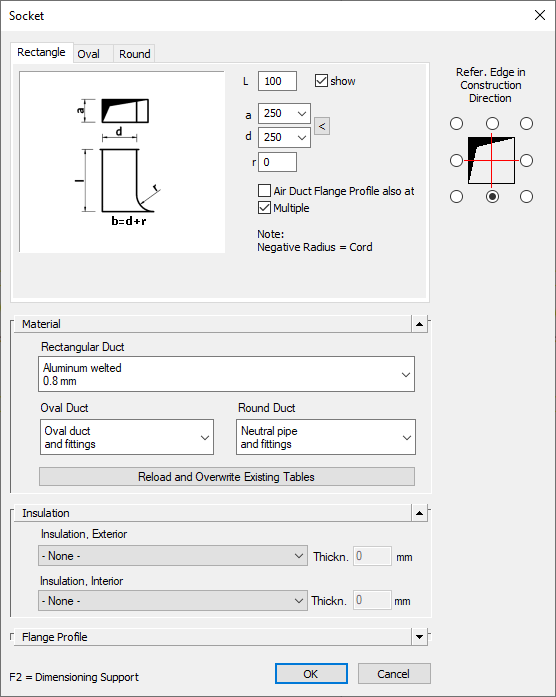Click the L length input field
556x697 pixels.
[x=277, y=81]
